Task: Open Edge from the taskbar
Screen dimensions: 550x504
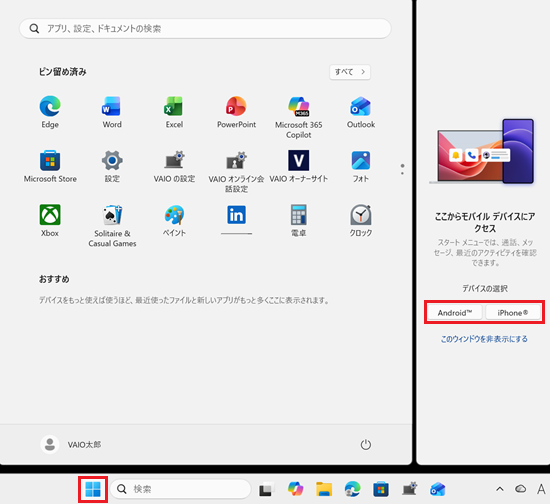Action: point(352,489)
